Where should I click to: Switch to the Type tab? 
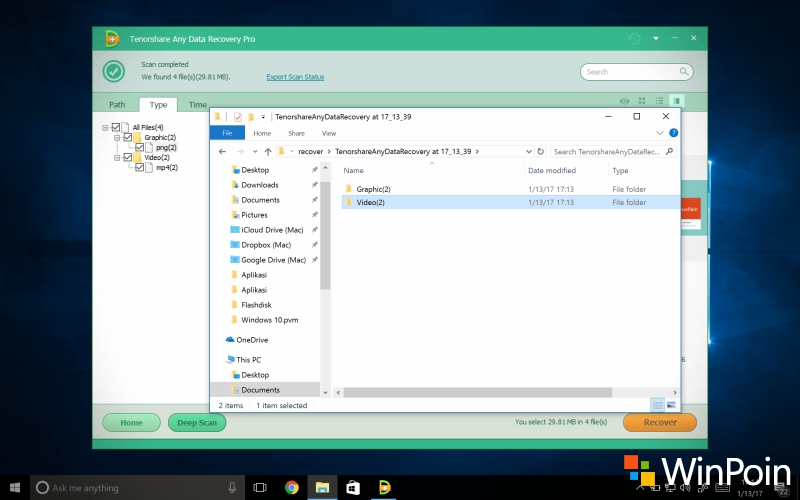158,105
